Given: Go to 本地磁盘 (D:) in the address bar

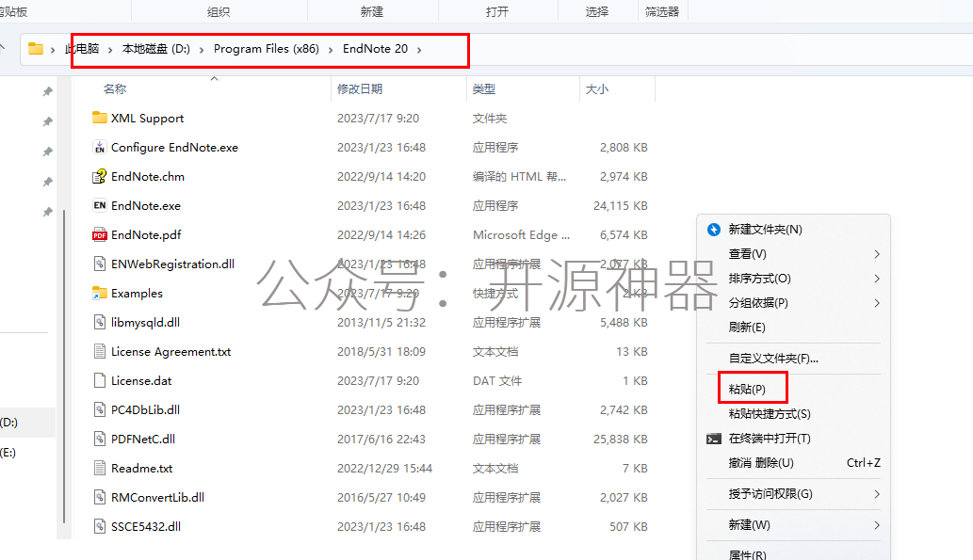Looking at the screenshot, I should 155,48.
